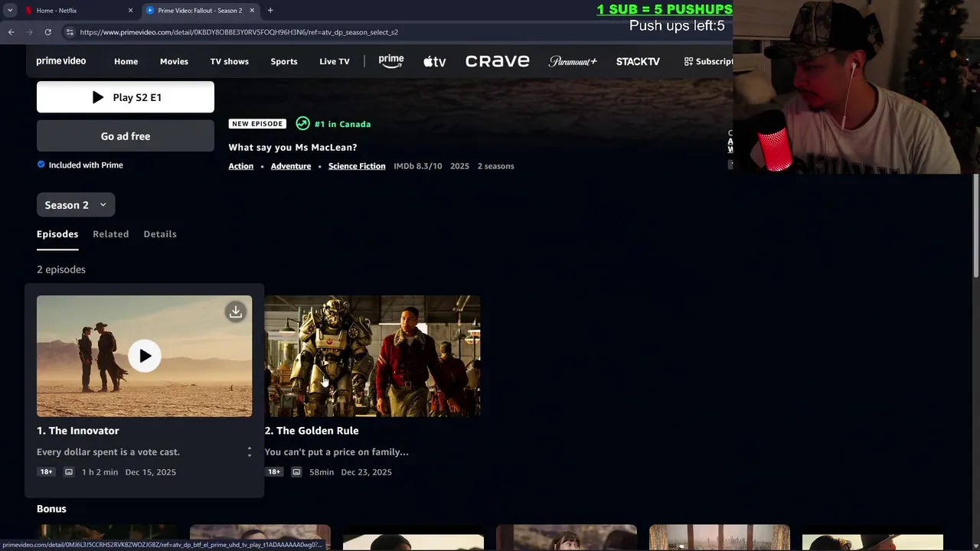The height and width of the screenshot is (551, 980).
Task: Click the browser back arrow
Action: (x=11, y=32)
